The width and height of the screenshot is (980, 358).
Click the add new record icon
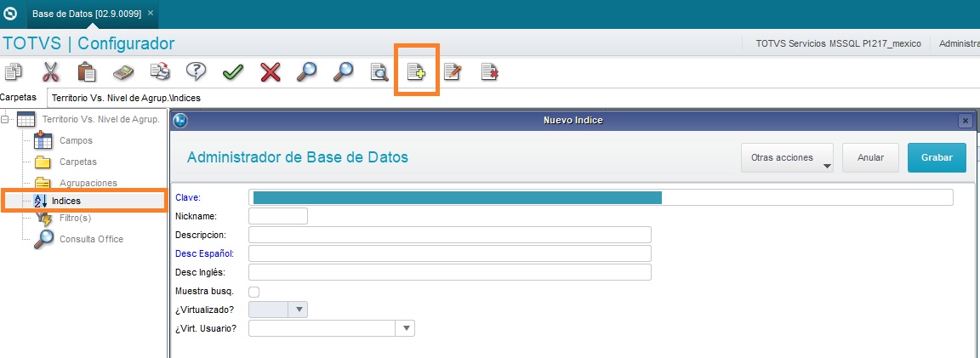[x=416, y=72]
